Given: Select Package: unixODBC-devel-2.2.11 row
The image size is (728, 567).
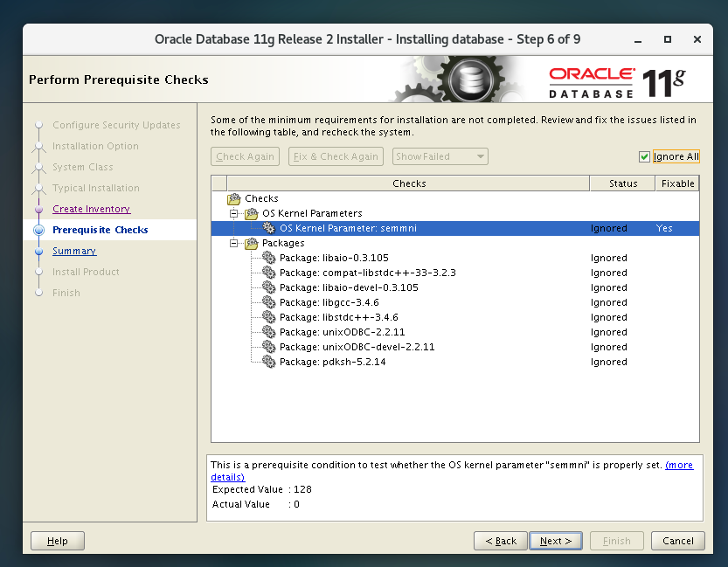Looking at the screenshot, I should point(455,347).
